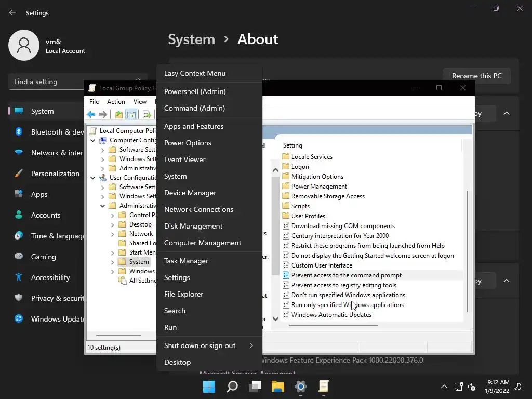
Task: Expand Software Settings under Computer Configuration
Action: [102, 150]
